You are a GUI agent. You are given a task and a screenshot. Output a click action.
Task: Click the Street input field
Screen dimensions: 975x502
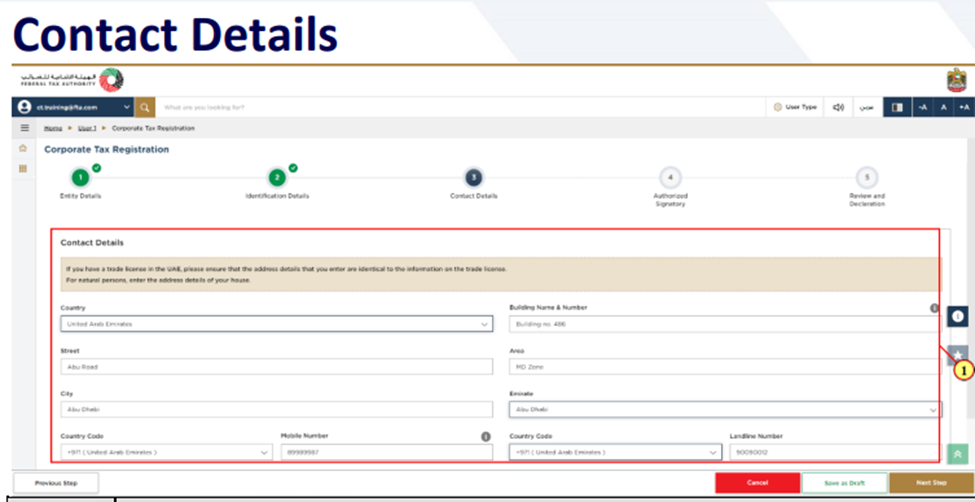[276, 367]
